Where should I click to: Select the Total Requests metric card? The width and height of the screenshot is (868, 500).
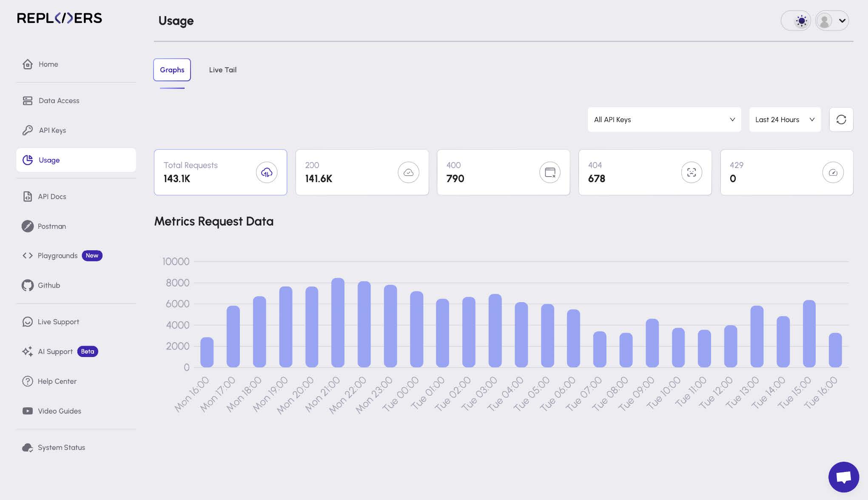click(x=220, y=172)
